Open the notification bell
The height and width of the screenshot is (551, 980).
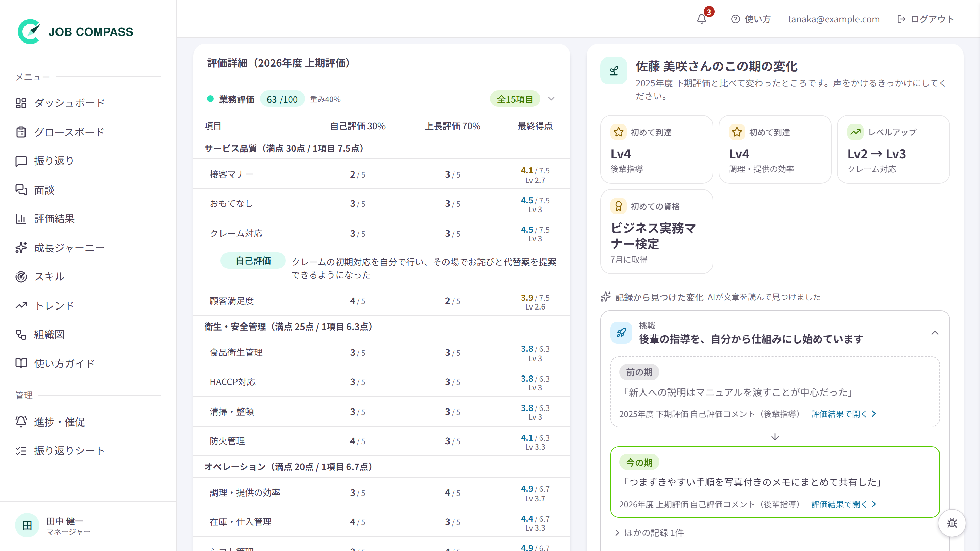point(702,19)
